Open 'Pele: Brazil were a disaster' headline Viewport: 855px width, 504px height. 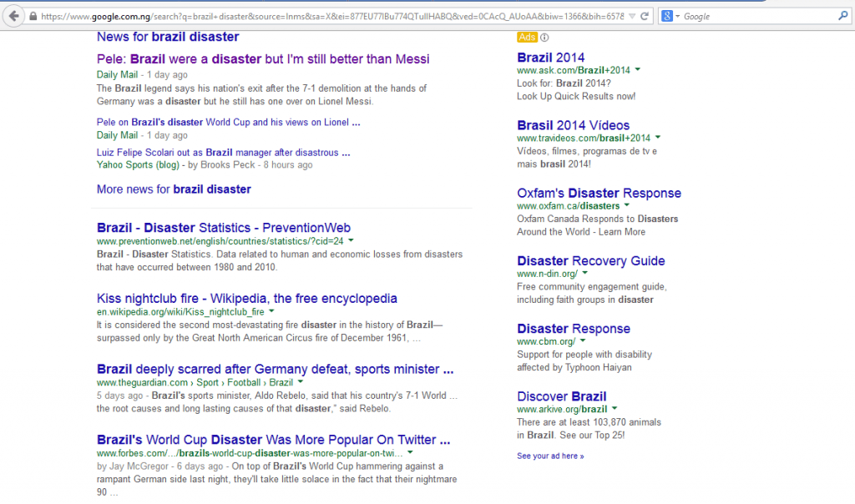[x=263, y=59]
